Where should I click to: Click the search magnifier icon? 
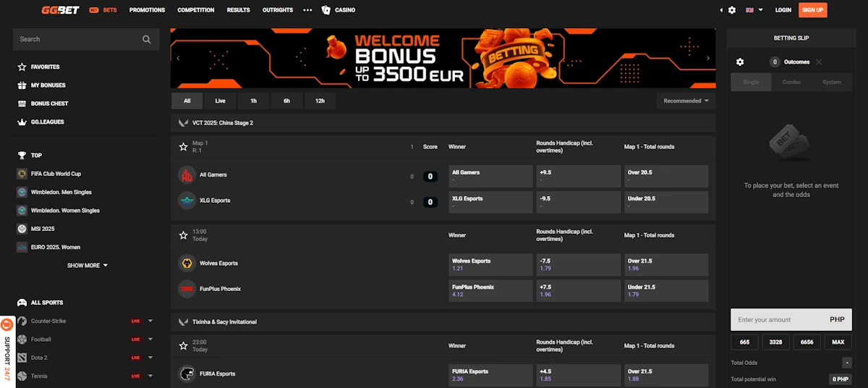tap(147, 39)
